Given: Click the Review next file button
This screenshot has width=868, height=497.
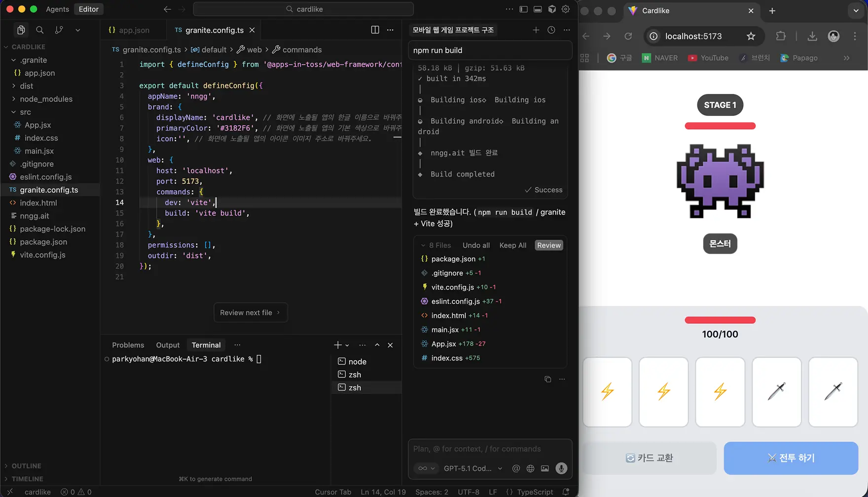Looking at the screenshot, I should [251, 313].
